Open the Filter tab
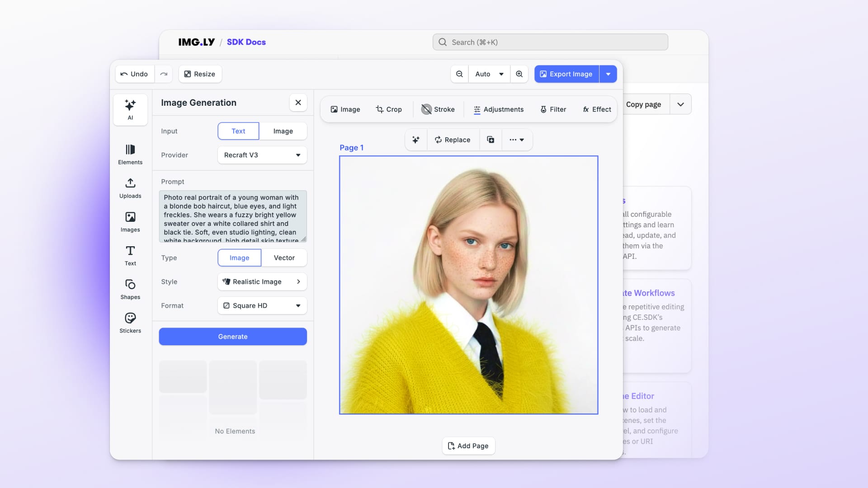The height and width of the screenshot is (488, 868). [553, 109]
